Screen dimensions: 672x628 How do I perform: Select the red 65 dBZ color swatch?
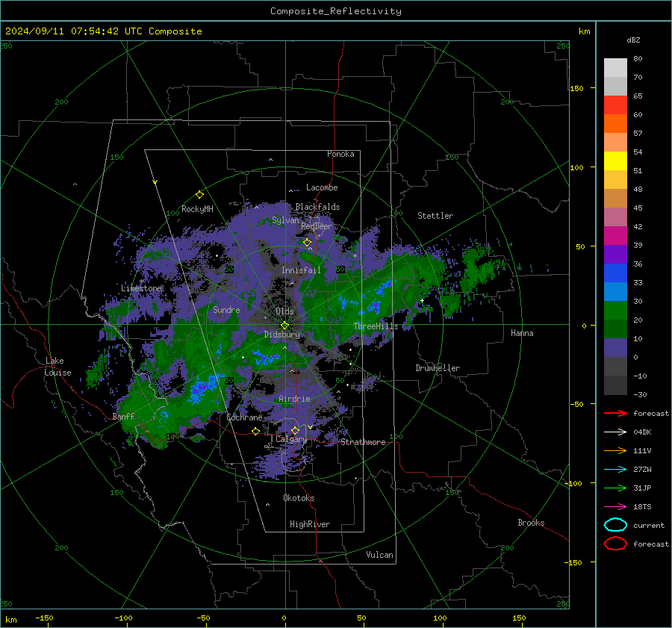615,105
